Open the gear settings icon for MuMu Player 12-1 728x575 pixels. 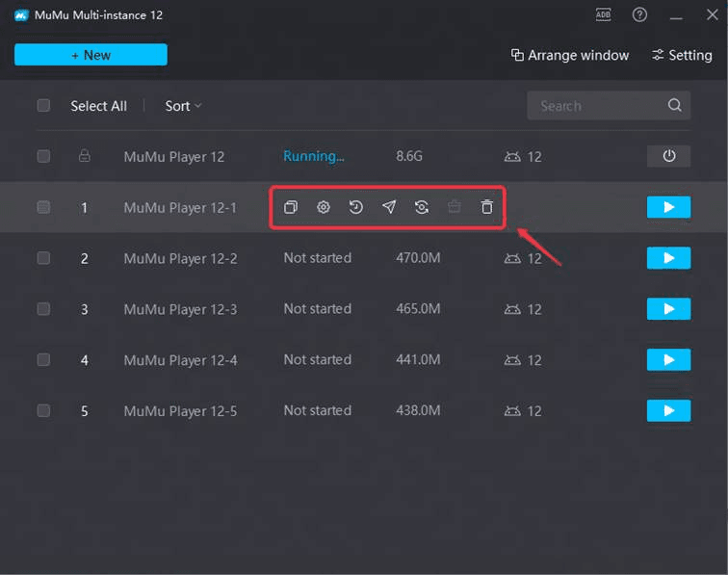[324, 207]
